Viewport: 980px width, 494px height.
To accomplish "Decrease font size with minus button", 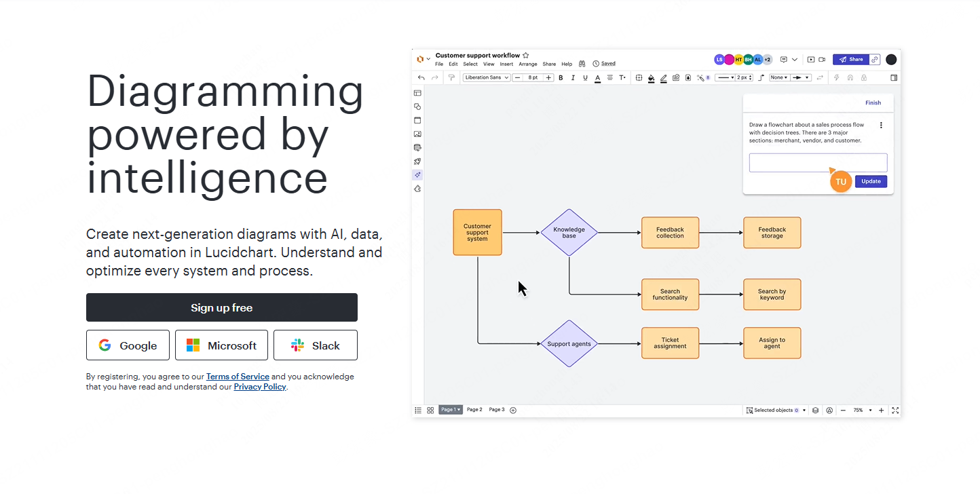I will 517,78.
